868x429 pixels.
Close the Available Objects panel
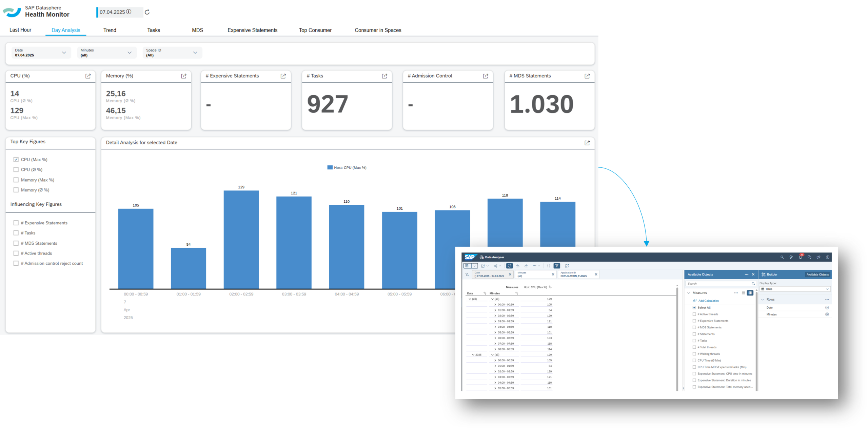coord(753,274)
